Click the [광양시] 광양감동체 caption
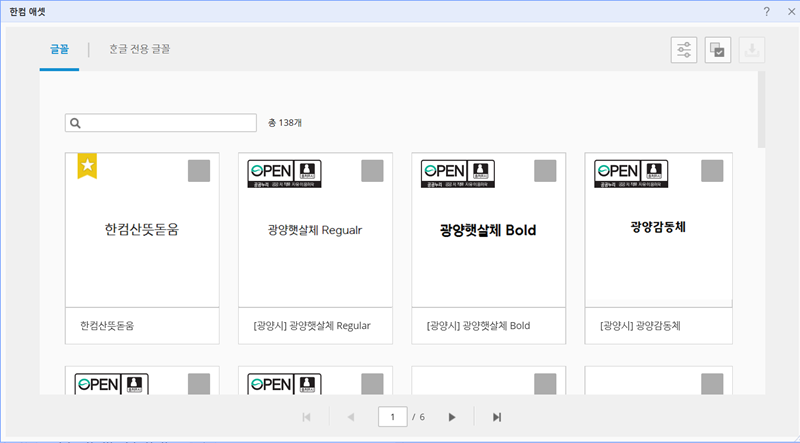Screen dimensions: 800x443 tap(640, 326)
